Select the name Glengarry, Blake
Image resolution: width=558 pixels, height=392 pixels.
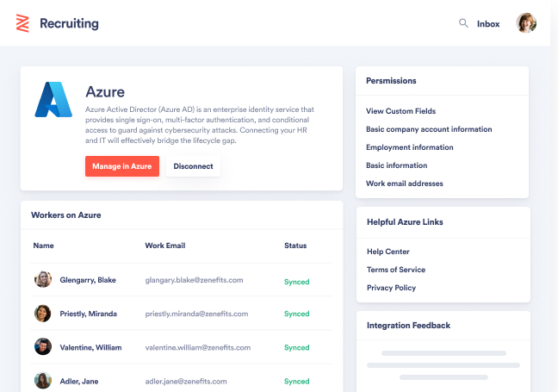(88, 280)
